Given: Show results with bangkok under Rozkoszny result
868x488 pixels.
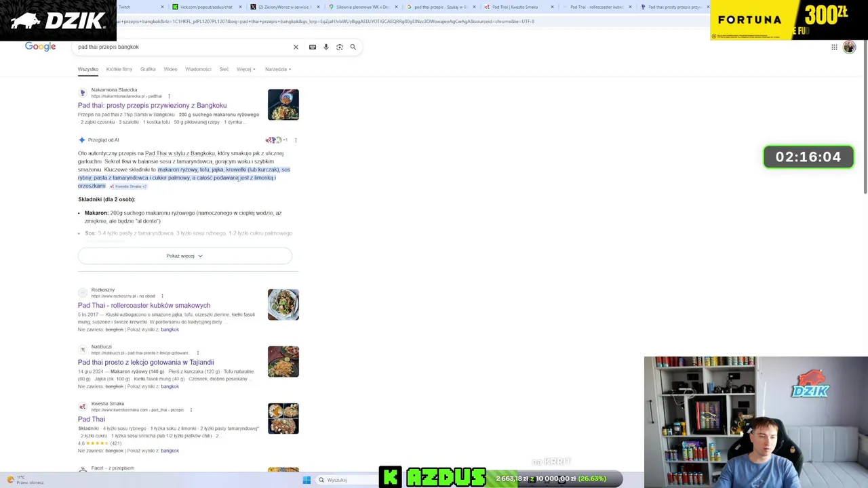Looking at the screenshot, I should tap(170, 329).
